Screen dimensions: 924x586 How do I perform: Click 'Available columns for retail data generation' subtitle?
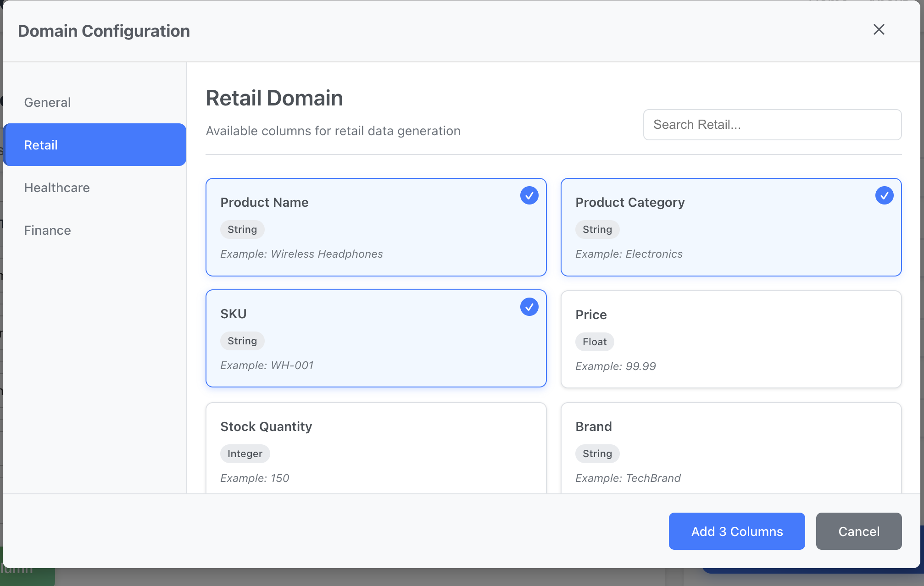click(x=333, y=131)
